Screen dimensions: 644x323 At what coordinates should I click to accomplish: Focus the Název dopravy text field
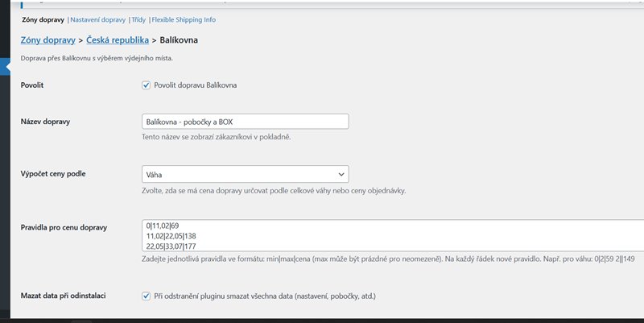point(244,122)
